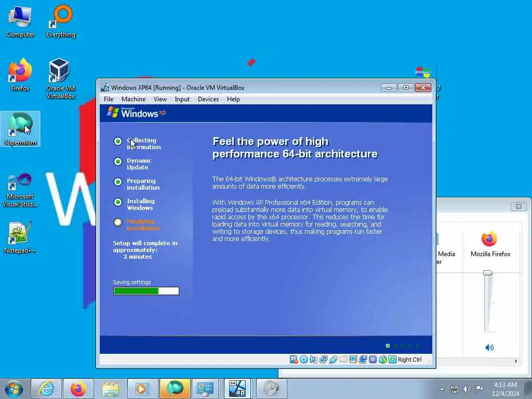Open the File menu in VirtualBox
Viewport: 532px width, 399px height.
click(x=109, y=99)
